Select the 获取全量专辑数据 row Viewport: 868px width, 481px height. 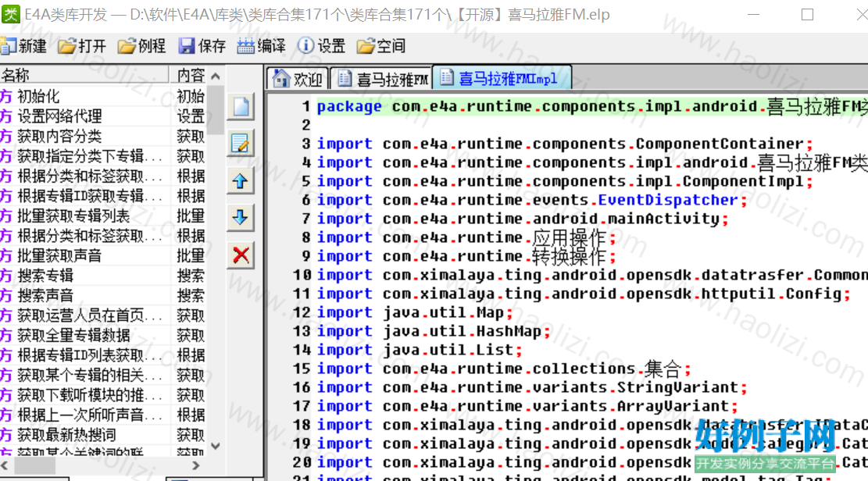point(103,336)
